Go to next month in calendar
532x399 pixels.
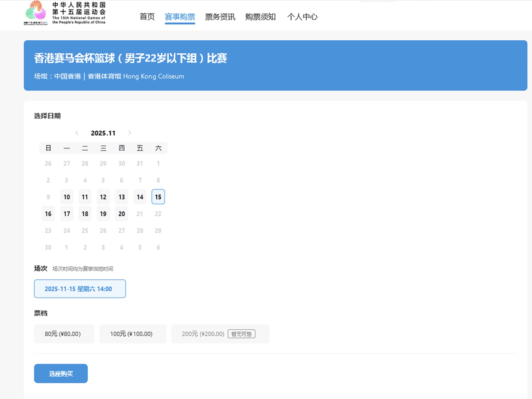[130, 133]
